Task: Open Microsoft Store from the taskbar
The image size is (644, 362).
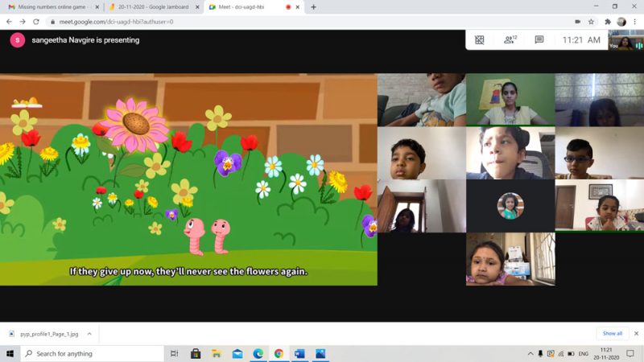Action: pyautogui.click(x=196, y=353)
